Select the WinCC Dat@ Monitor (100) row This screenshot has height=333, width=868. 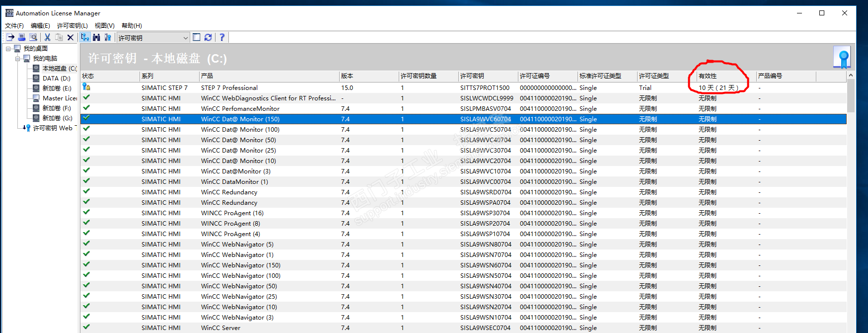(463, 129)
